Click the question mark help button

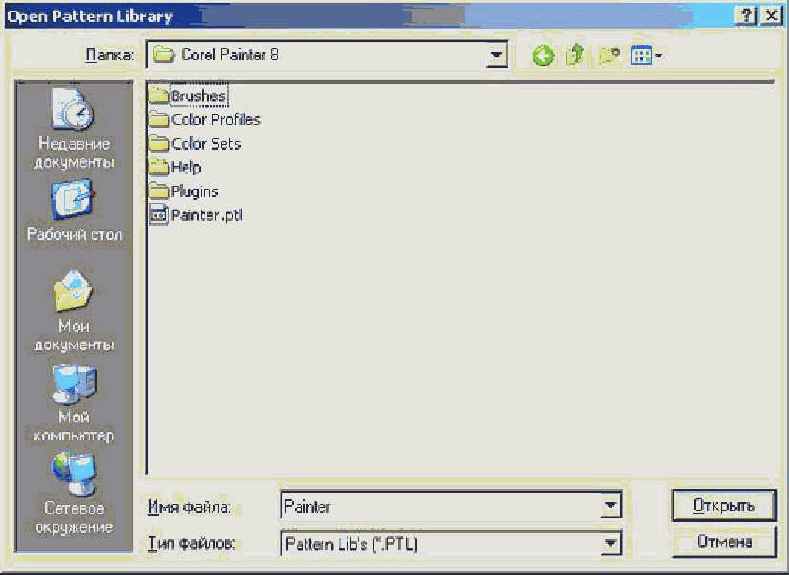746,16
